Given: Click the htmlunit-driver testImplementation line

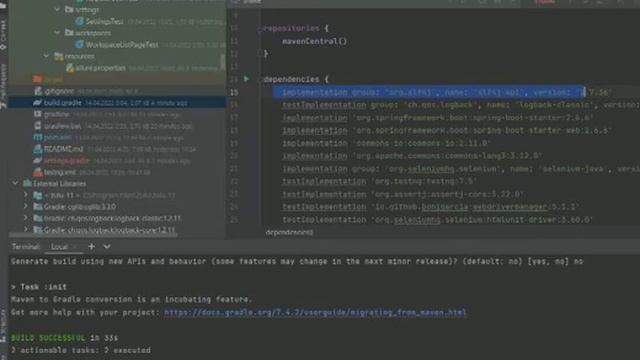Looking at the screenshot, I should [437, 220].
